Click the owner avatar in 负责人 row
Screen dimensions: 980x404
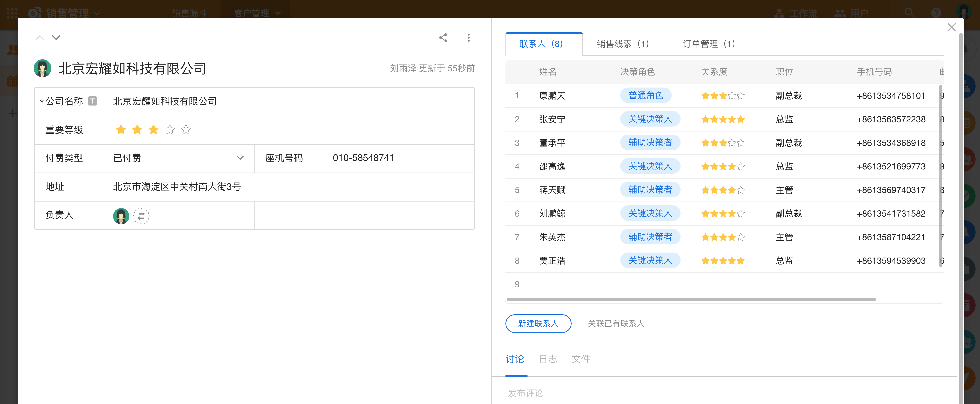tap(121, 216)
